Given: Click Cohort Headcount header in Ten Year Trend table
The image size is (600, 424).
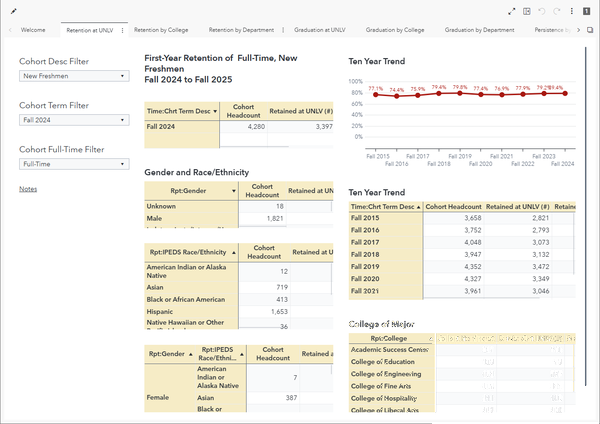Looking at the screenshot, I should 453,207.
